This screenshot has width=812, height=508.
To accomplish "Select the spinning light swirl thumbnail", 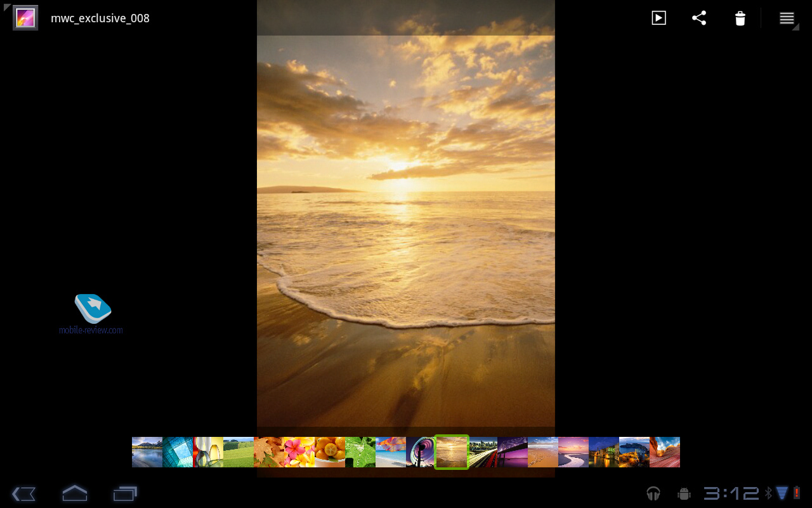I will click(420, 452).
